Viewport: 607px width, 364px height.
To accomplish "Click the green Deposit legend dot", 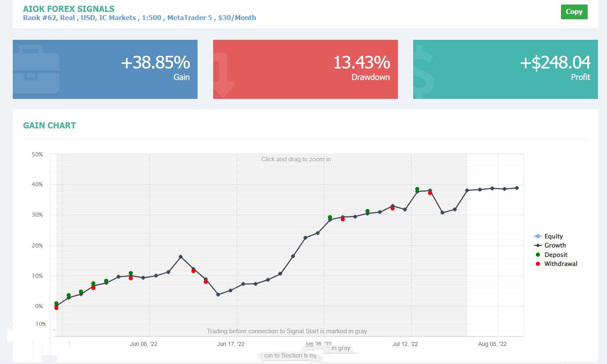I will pyautogui.click(x=538, y=255).
